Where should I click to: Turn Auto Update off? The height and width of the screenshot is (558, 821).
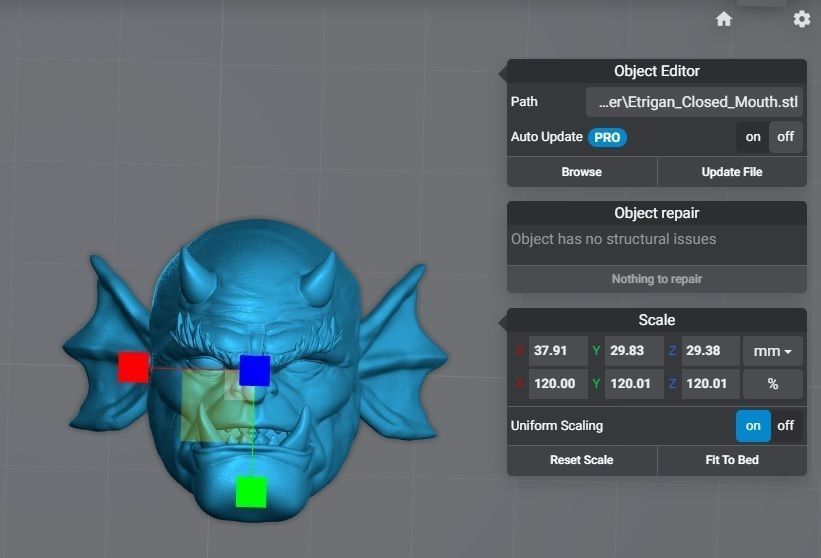coord(785,137)
